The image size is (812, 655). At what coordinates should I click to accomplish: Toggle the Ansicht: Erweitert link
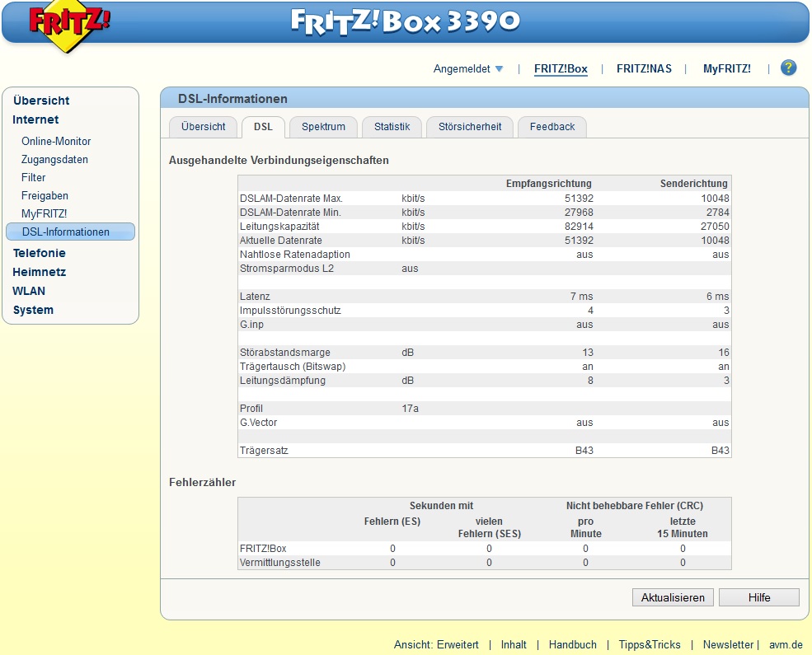(x=436, y=644)
